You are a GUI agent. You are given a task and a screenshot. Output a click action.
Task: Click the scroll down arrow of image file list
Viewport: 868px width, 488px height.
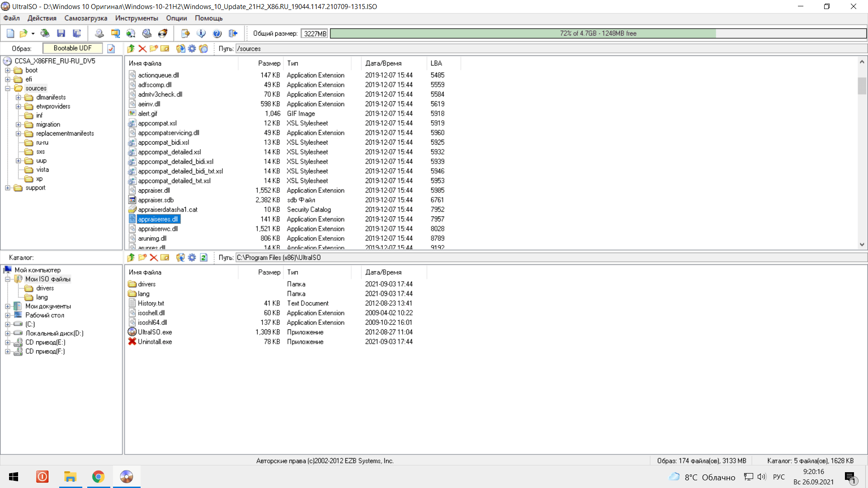862,244
